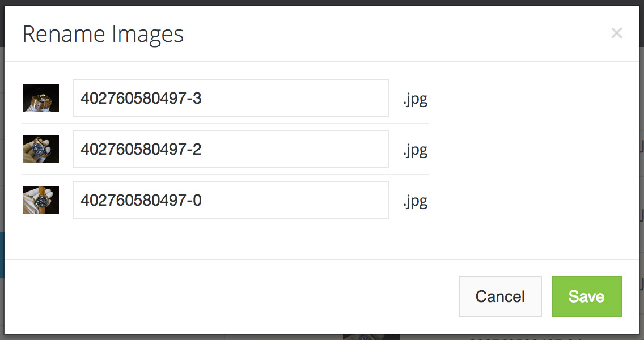Click the dimmed thumbnail below the dialog
644x340 pixels.
[x=371, y=337]
